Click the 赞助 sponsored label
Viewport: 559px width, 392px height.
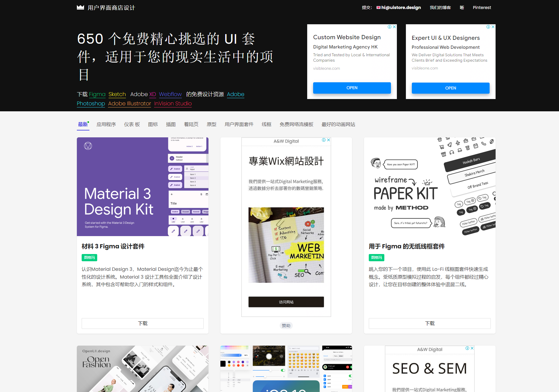click(286, 326)
